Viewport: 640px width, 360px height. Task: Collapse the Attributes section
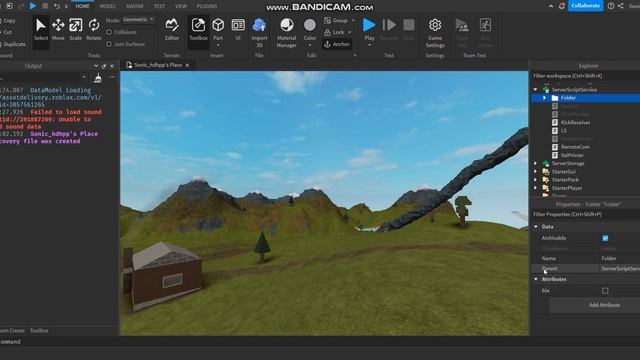tap(536, 279)
